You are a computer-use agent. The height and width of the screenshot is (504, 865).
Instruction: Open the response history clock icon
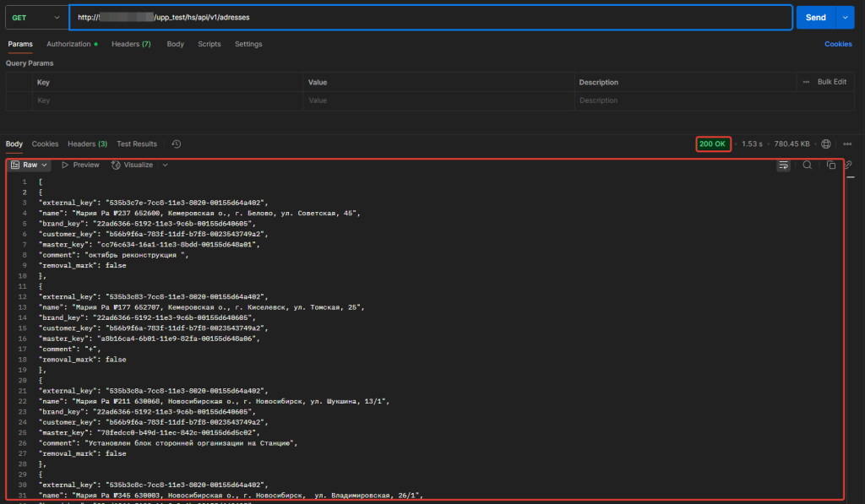[176, 144]
